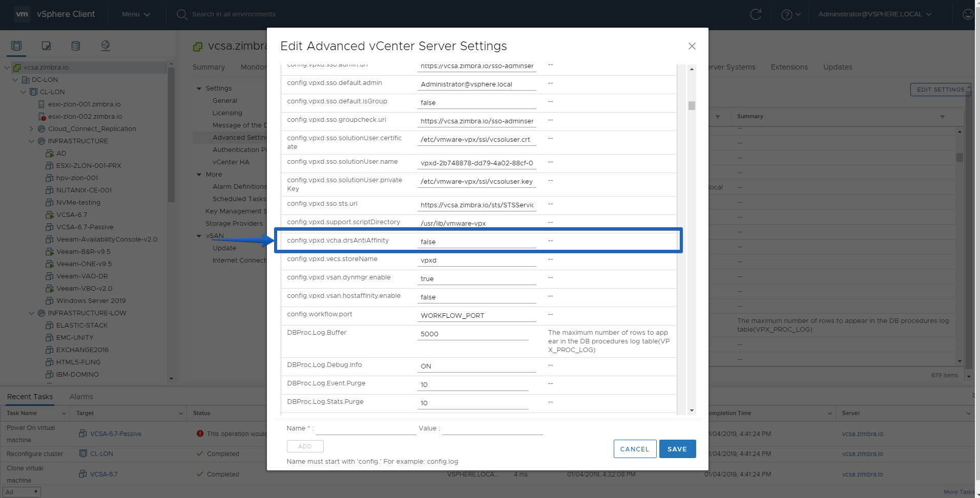Click the VM icon beside Windows Server 2019

[x=50, y=301]
